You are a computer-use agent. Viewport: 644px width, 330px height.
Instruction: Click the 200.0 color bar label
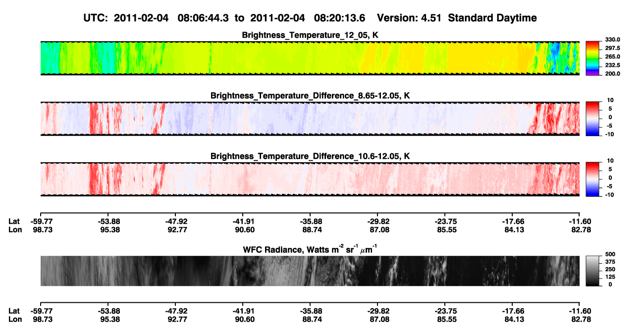[x=613, y=73]
